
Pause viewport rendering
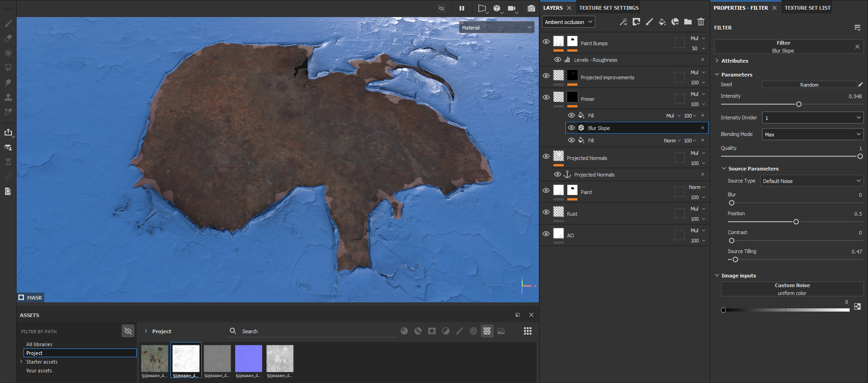[461, 8]
